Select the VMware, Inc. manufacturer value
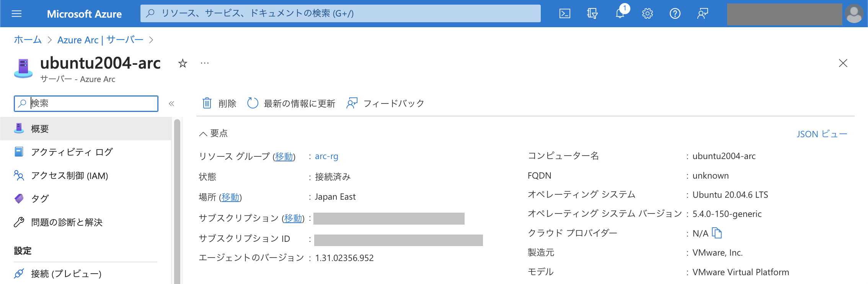 [718, 253]
